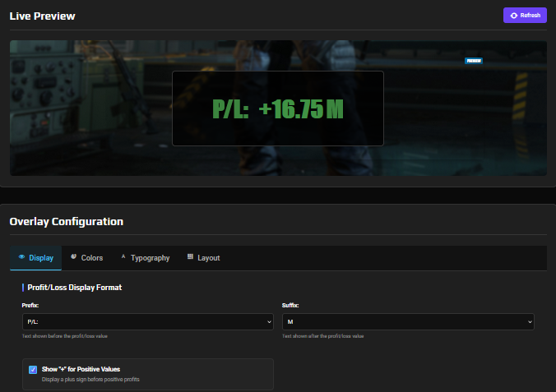
Task: Click the Prefix dropdown chevron arrow
Action: point(268,322)
